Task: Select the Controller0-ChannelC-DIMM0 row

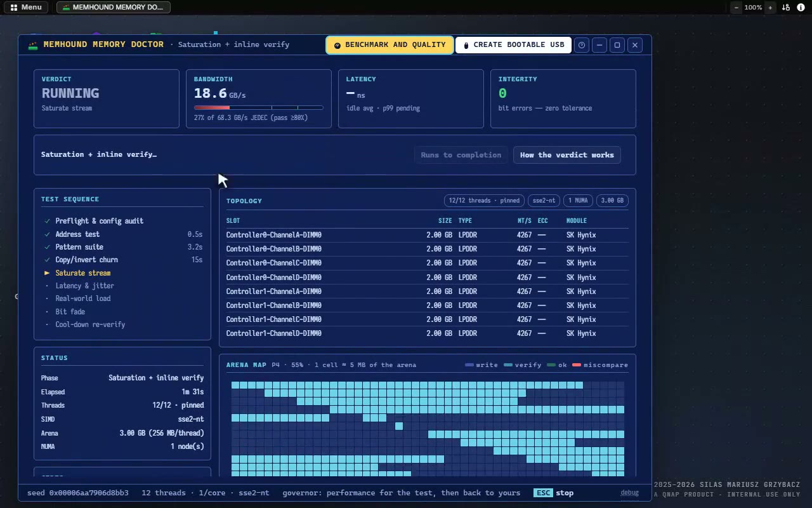Action: 428,263
